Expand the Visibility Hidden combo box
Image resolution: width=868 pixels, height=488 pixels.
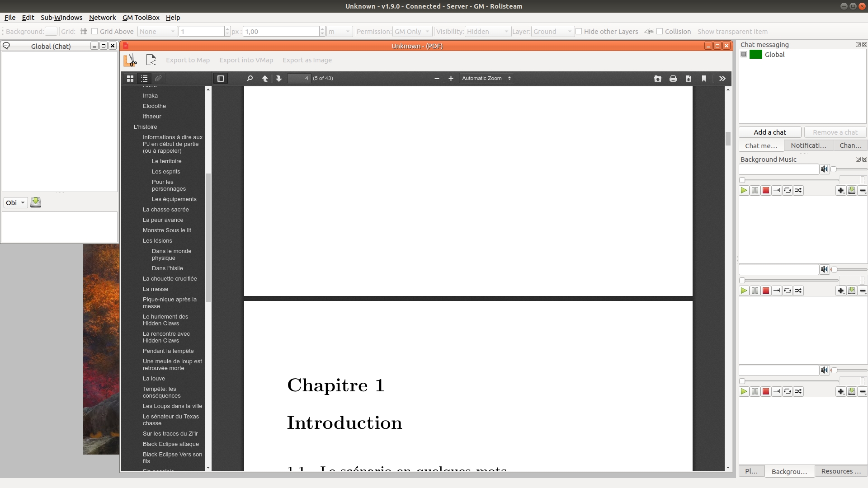[x=487, y=32]
